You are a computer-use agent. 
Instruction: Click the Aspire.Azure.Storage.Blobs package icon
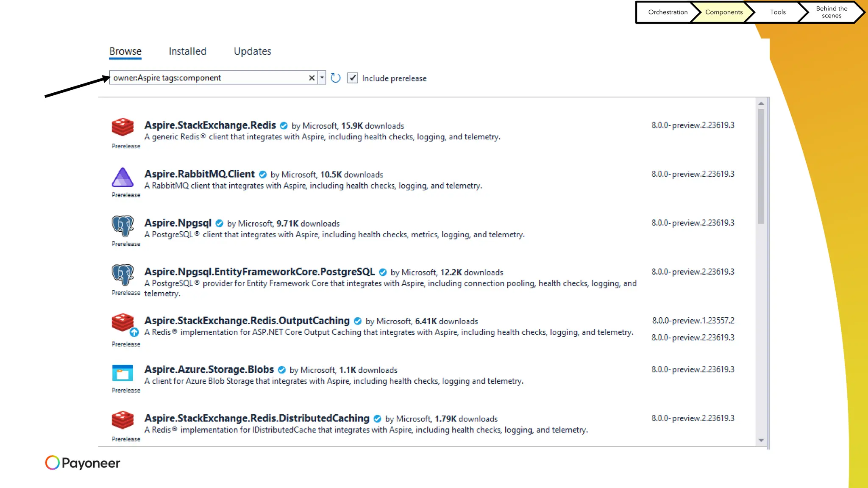(122, 373)
